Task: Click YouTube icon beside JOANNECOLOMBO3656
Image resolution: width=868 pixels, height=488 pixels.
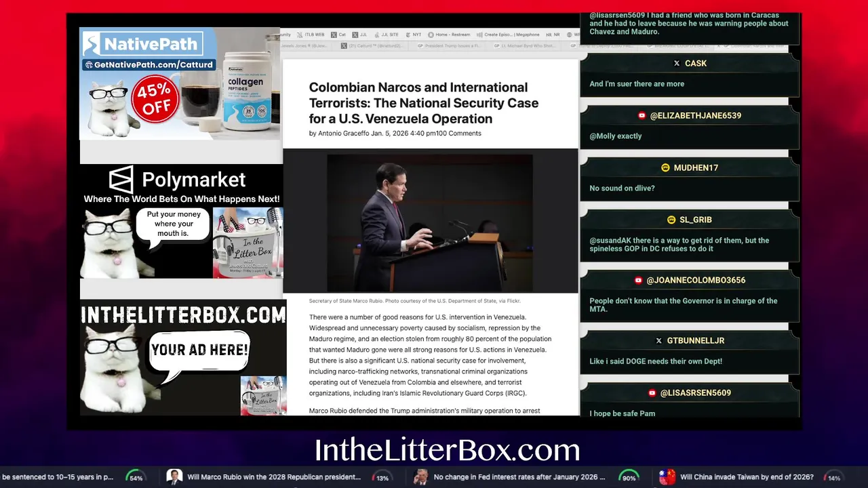Action: [638, 280]
